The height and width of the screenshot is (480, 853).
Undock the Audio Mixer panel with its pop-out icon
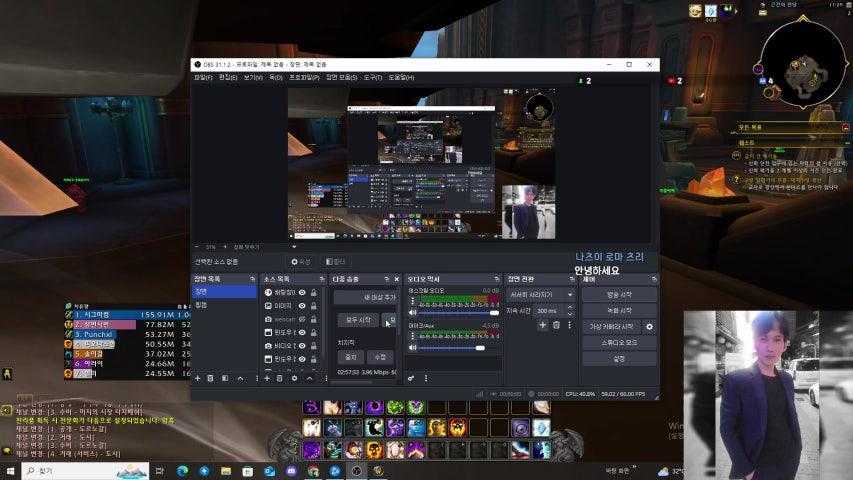497,279
